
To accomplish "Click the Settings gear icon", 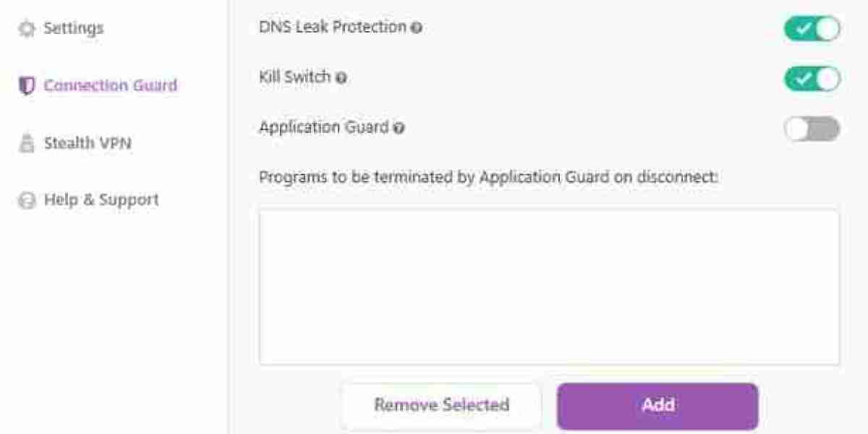I will click(x=27, y=27).
